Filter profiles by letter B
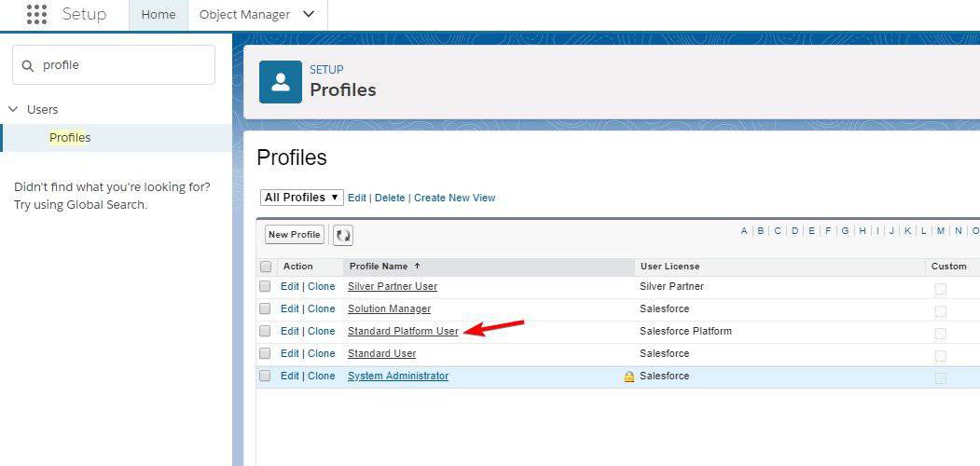980x466 pixels. tap(761, 231)
